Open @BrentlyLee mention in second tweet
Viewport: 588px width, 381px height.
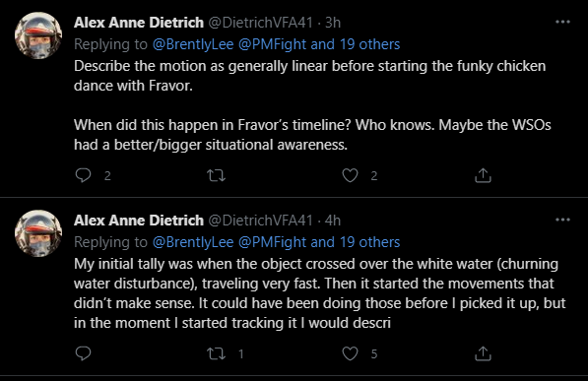click(193, 242)
